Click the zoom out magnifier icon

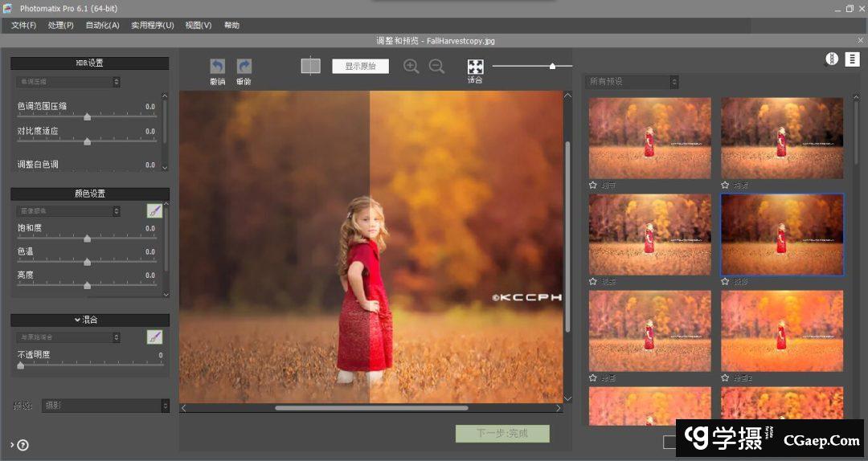pos(436,67)
